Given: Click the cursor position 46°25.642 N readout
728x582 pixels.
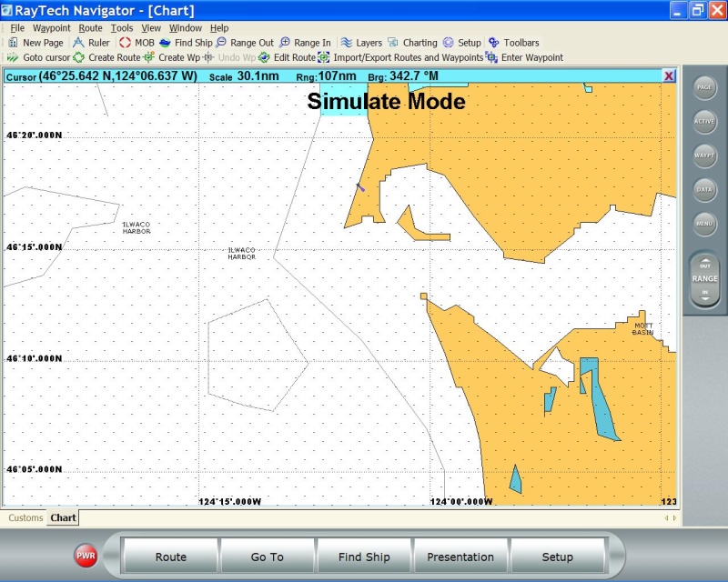Looking at the screenshot, I should pyautogui.click(x=118, y=76).
